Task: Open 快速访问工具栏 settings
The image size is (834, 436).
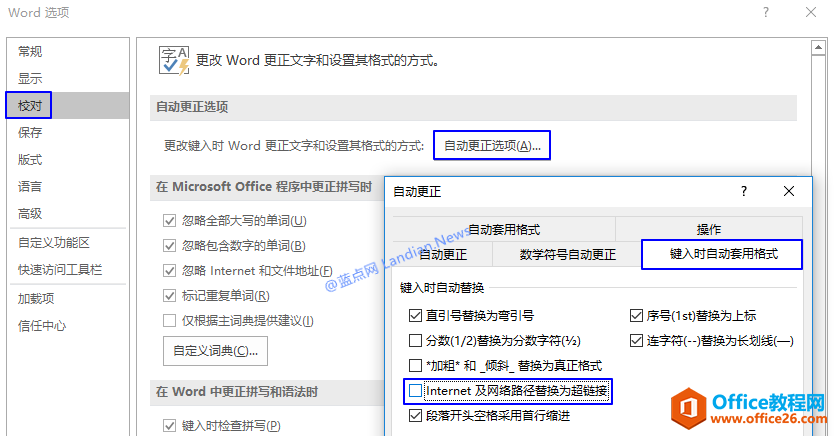Action: tap(60, 270)
